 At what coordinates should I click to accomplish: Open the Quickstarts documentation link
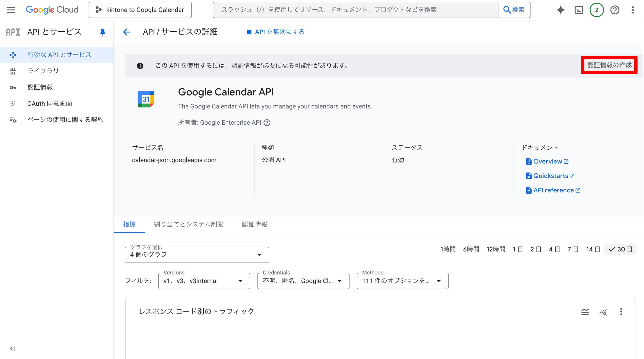(x=550, y=176)
